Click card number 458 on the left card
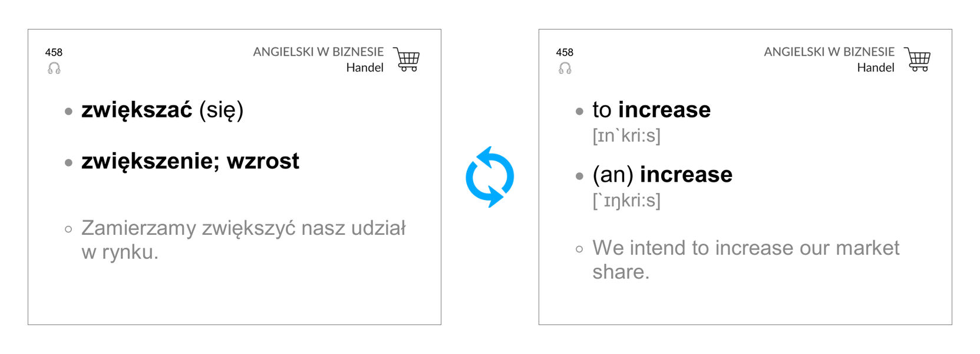This screenshot has width=980, height=354. 54,53
